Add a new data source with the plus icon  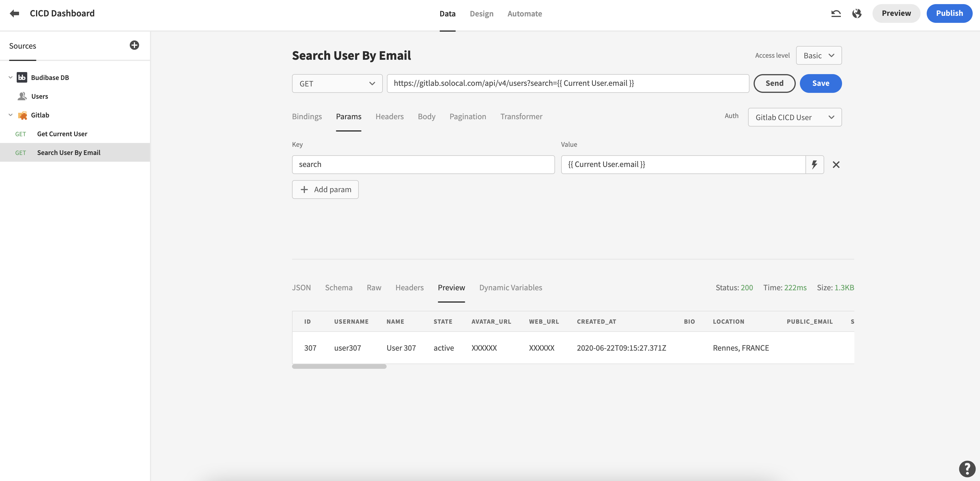point(134,45)
